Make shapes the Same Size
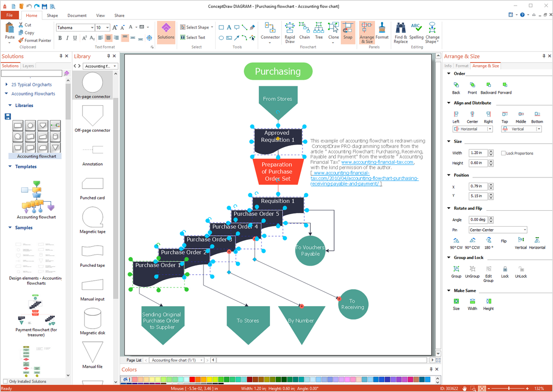This screenshot has height=392, width=553. (x=456, y=304)
